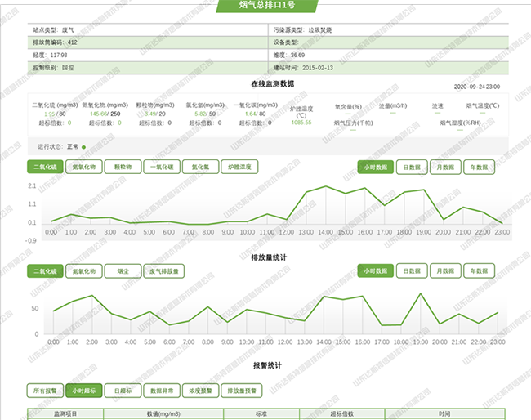Filter alarms by 日超标

123,391
